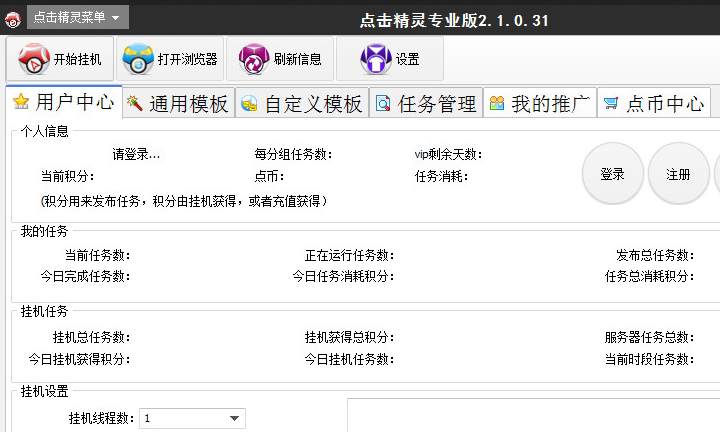Click the 刷新信息 toolbar button
The width and height of the screenshot is (720, 432).
point(280,59)
